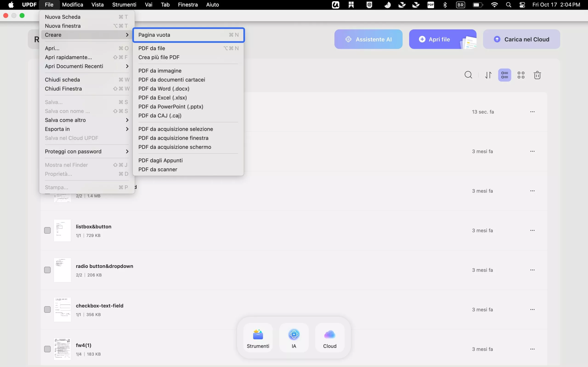Open IA from the bottom dock
This screenshot has width=588, height=367.
pyautogui.click(x=294, y=337)
